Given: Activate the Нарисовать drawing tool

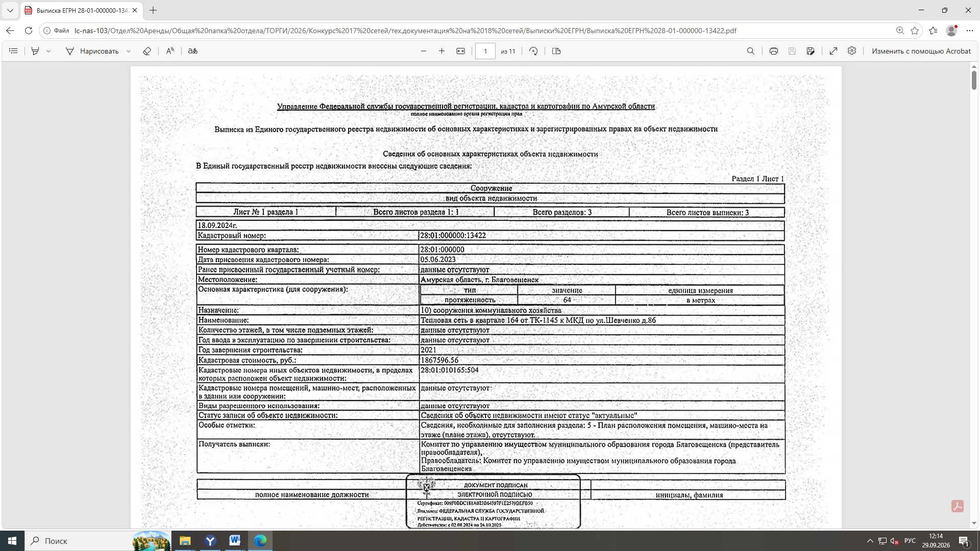Looking at the screenshot, I should coord(92,51).
